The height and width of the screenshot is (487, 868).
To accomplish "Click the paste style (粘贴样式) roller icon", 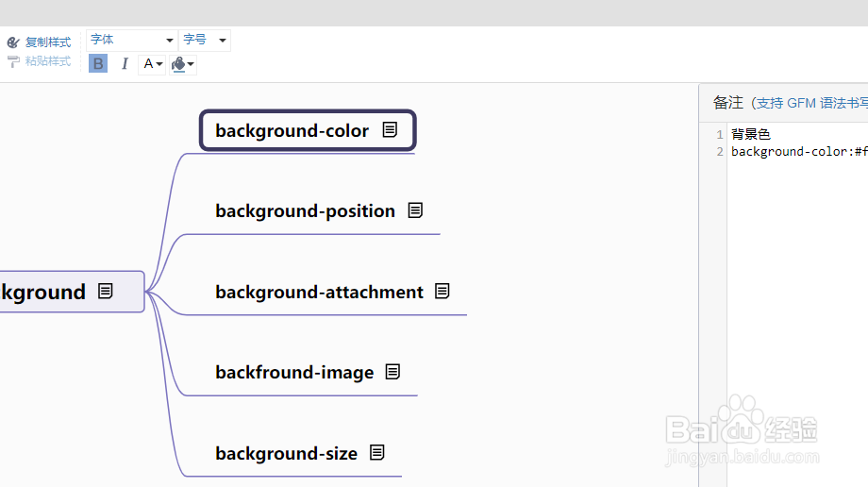I will (13, 61).
